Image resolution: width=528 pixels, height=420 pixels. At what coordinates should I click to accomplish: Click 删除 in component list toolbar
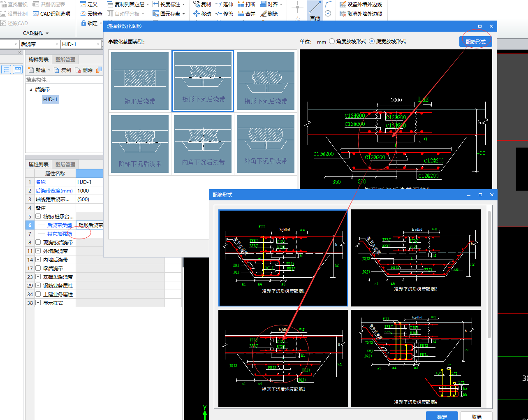pyautogui.click(x=84, y=70)
